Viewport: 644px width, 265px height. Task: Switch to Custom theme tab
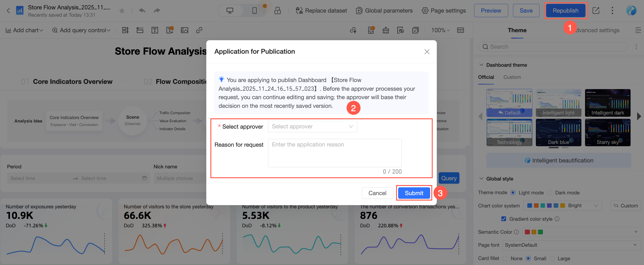click(512, 77)
